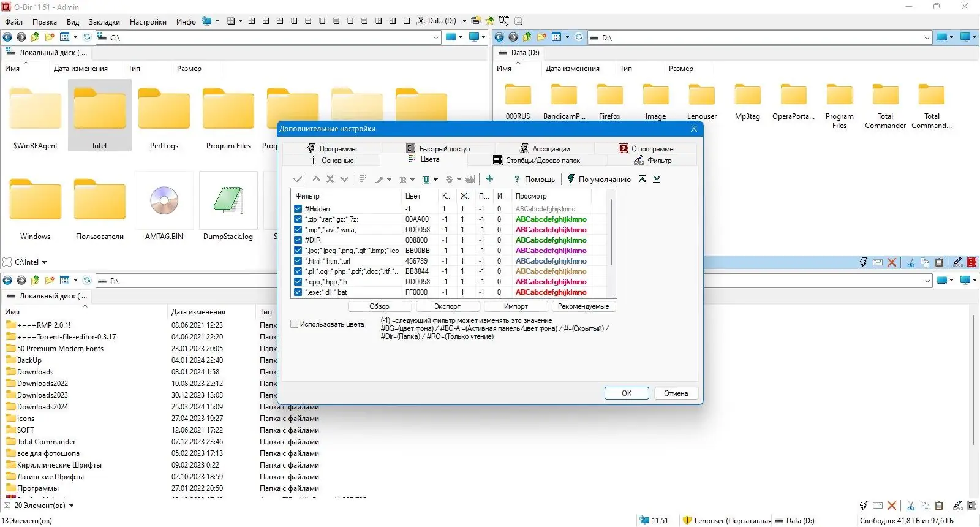Toggle the #DIR filter checkbox
Viewport: 980px width, 527px height.
(x=298, y=240)
